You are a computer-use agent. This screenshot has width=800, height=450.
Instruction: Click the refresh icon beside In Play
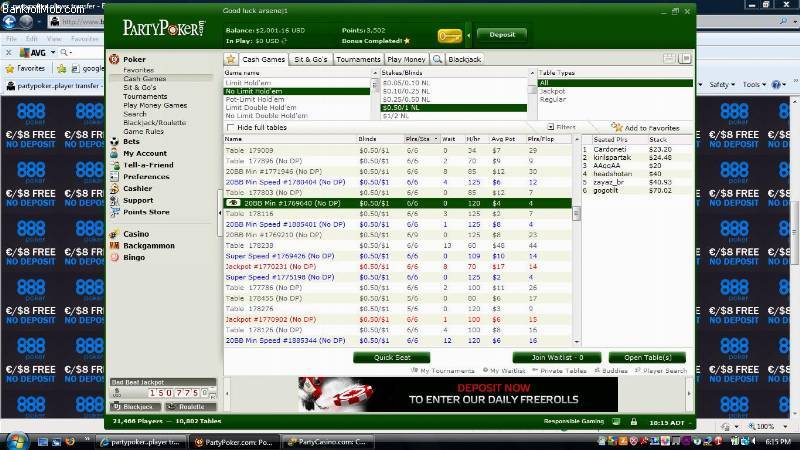[x=284, y=41]
